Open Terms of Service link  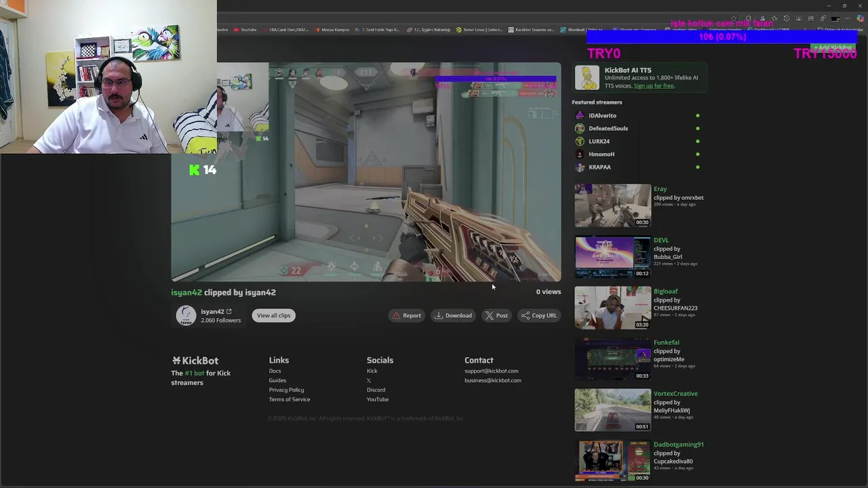290,399
